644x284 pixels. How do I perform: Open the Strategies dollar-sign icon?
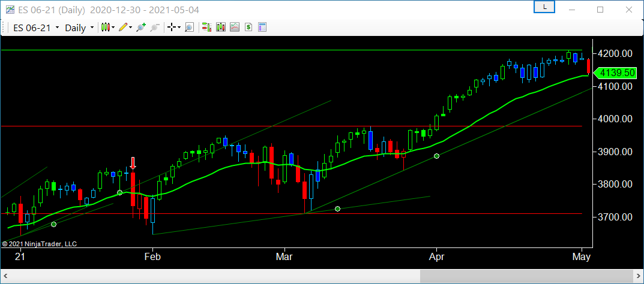click(248, 28)
